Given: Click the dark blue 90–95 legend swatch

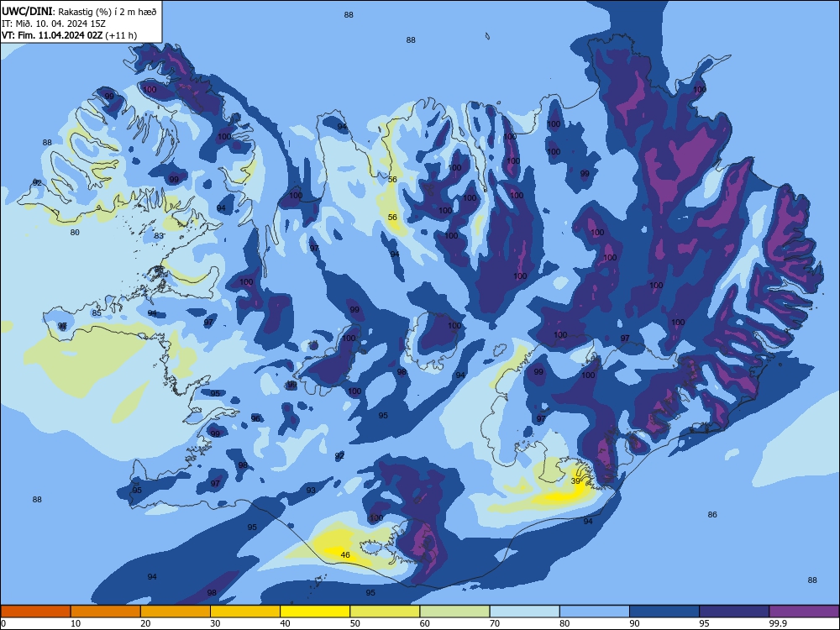Looking at the screenshot, I should coord(664,612).
